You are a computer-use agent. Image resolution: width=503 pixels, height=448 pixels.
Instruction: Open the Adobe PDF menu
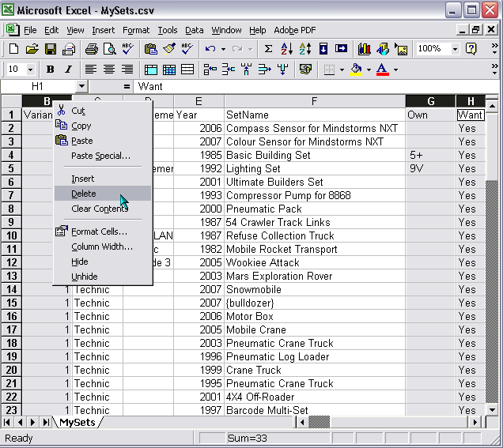point(295,30)
